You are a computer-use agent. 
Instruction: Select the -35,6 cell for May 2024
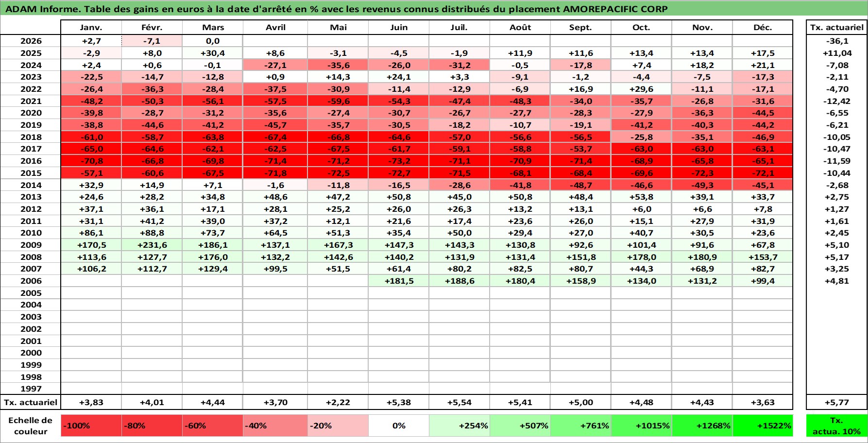(x=338, y=65)
